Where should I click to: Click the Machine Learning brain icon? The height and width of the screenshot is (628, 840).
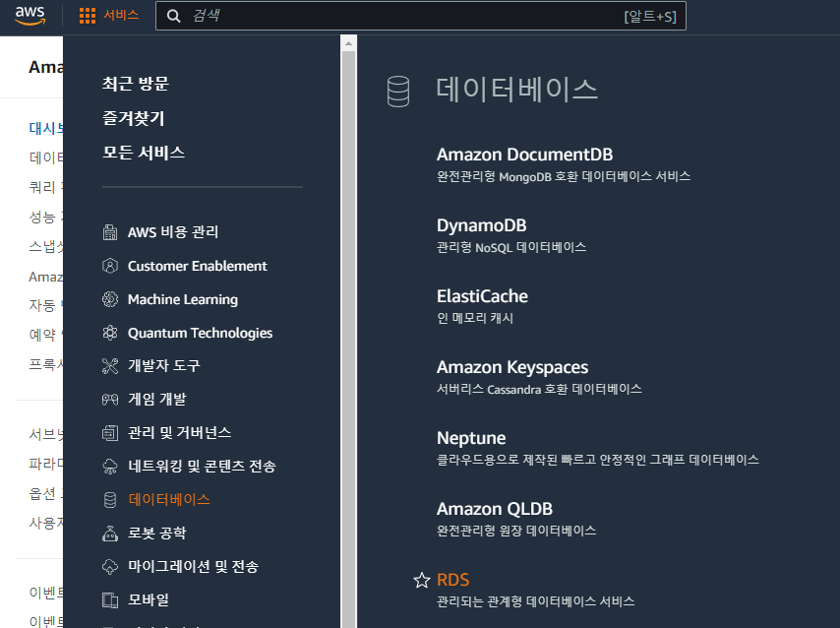pyautogui.click(x=110, y=299)
